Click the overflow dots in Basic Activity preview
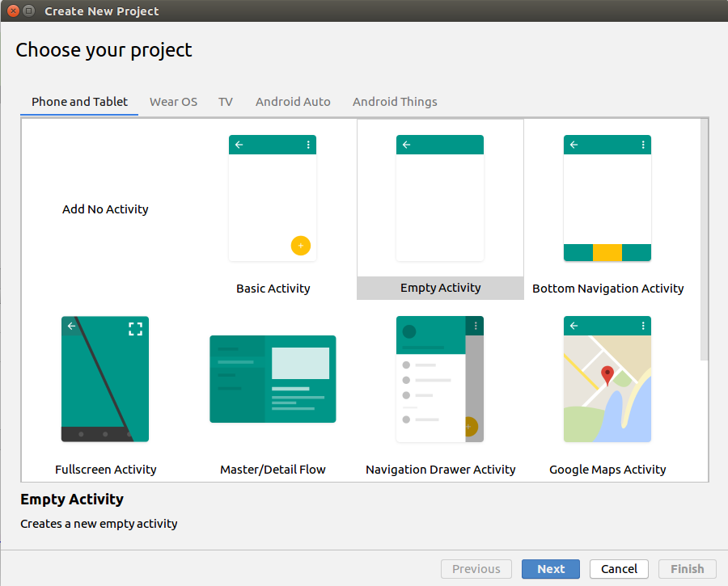 [x=308, y=145]
